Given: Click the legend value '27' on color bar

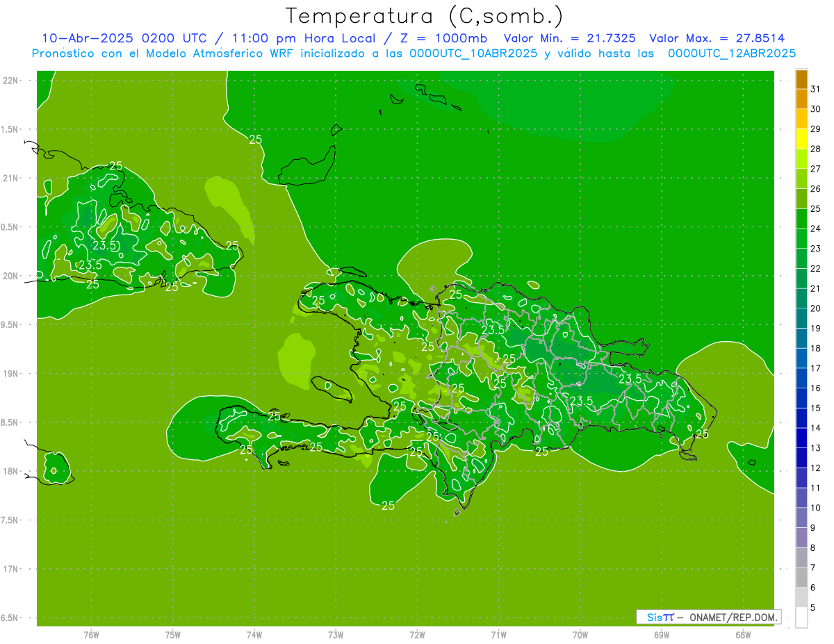Looking at the screenshot, I should click(816, 169).
